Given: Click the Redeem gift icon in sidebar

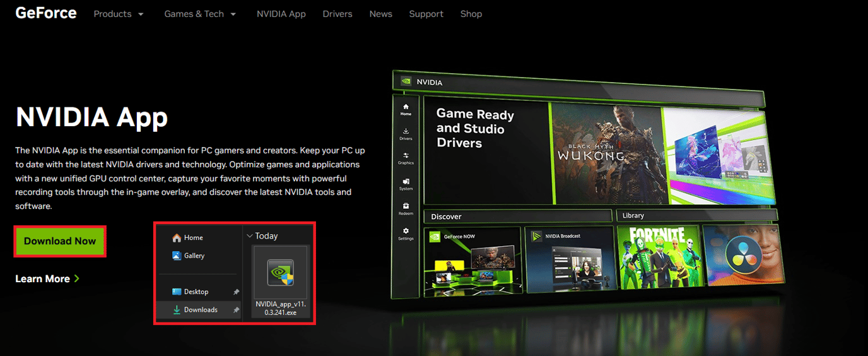Looking at the screenshot, I should (406, 207).
